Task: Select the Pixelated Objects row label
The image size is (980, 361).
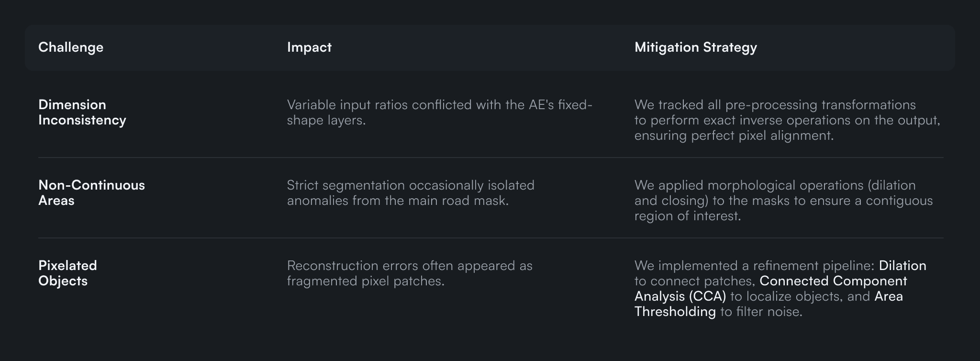Action: [67, 273]
